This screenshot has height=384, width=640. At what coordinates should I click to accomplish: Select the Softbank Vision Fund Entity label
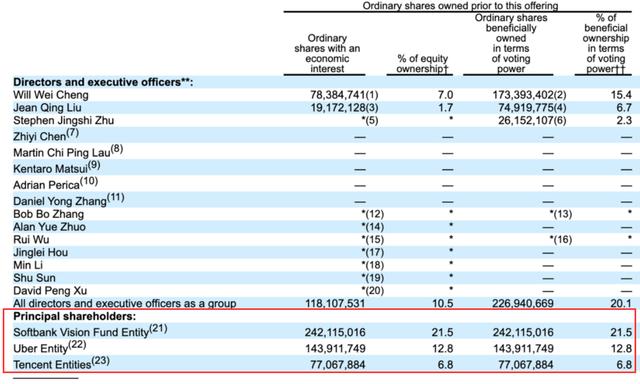(x=81, y=332)
